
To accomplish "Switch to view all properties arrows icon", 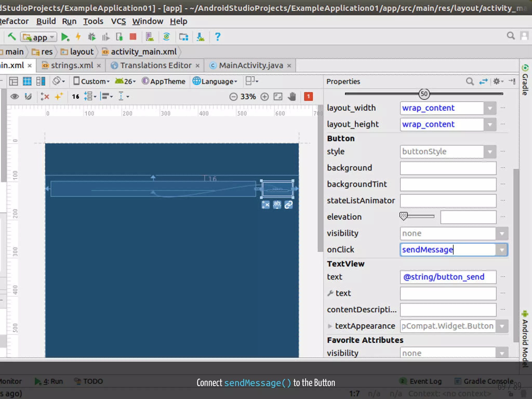I will click(483, 82).
